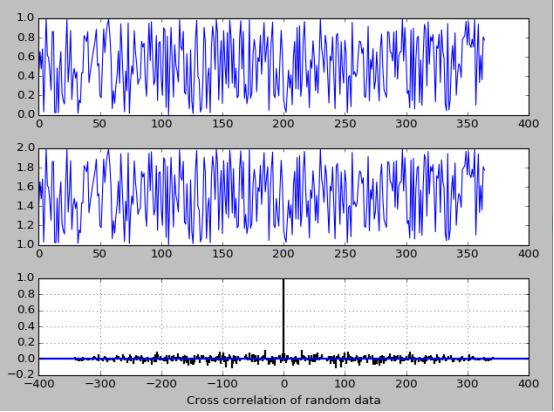Select the top random data line plot
The height and width of the screenshot is (412, 554).
pos(284,66)
